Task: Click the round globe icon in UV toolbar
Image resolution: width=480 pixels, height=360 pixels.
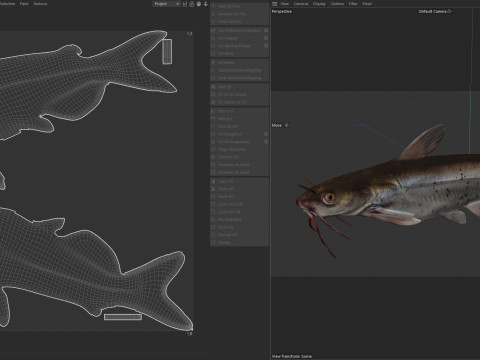Action: 199,4
